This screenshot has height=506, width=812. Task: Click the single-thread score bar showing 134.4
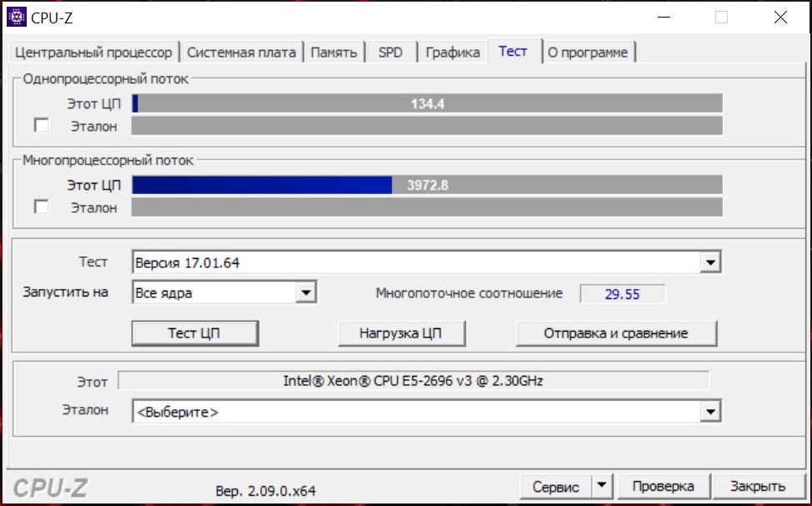pyautogui.click(x=426, y=103)
